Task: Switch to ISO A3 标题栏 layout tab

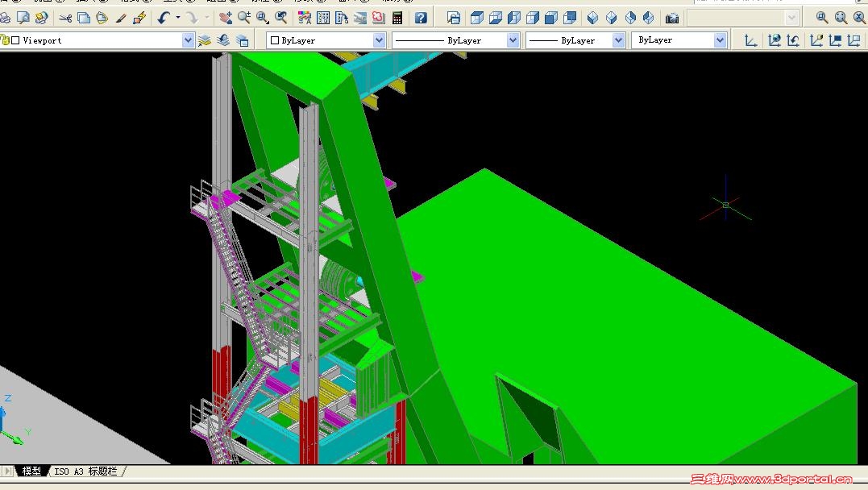Action: (x=85, y=471)
